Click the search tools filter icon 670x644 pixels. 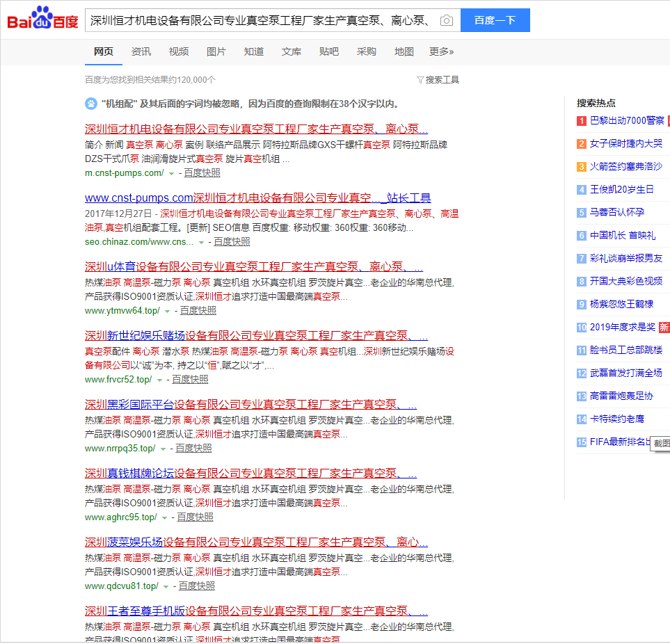pos(420,80)
